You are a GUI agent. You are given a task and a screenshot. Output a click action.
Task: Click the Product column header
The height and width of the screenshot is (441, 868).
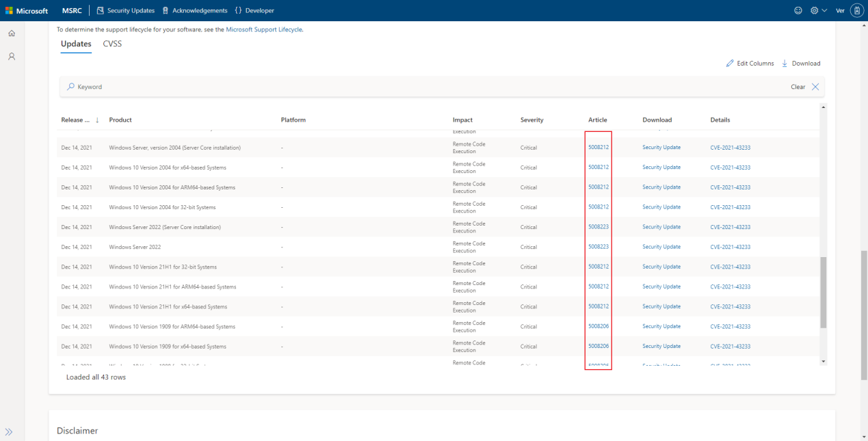[120, 120]
